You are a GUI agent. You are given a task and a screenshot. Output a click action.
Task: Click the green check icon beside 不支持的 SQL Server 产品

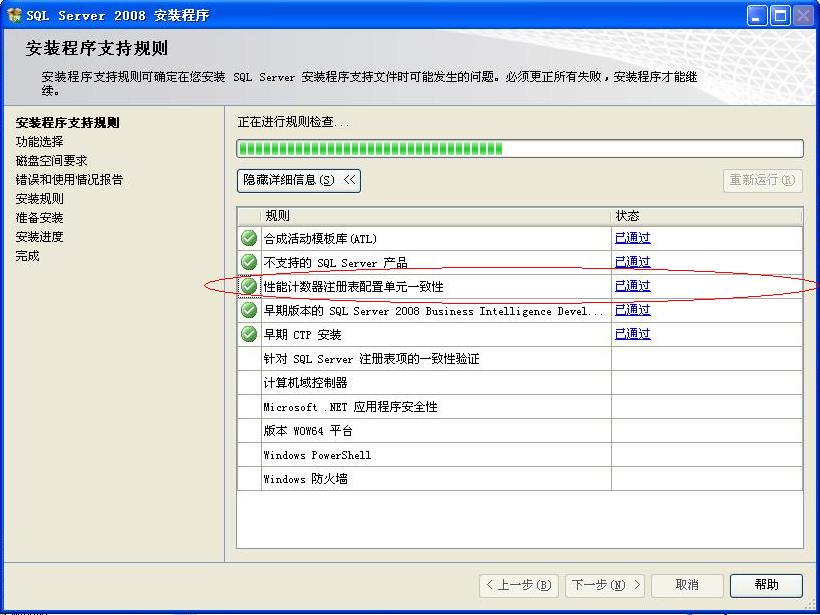[x=249, y=262]
